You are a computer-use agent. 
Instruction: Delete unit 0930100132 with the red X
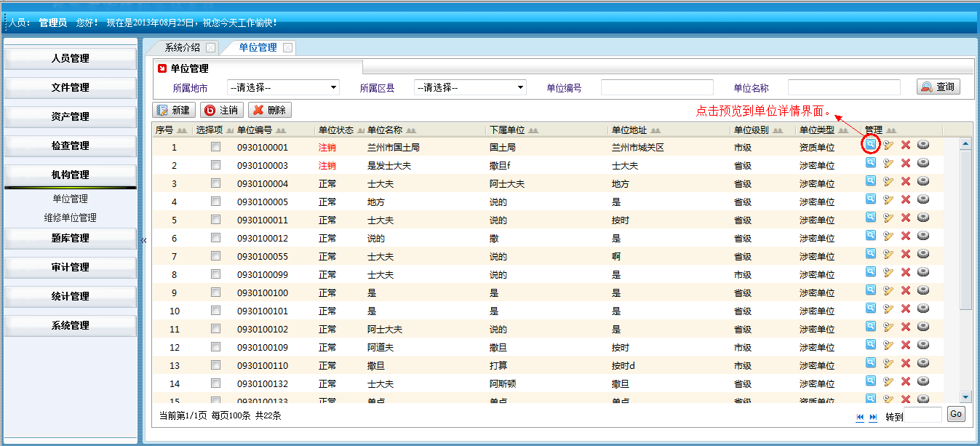(x=906, y=381)
